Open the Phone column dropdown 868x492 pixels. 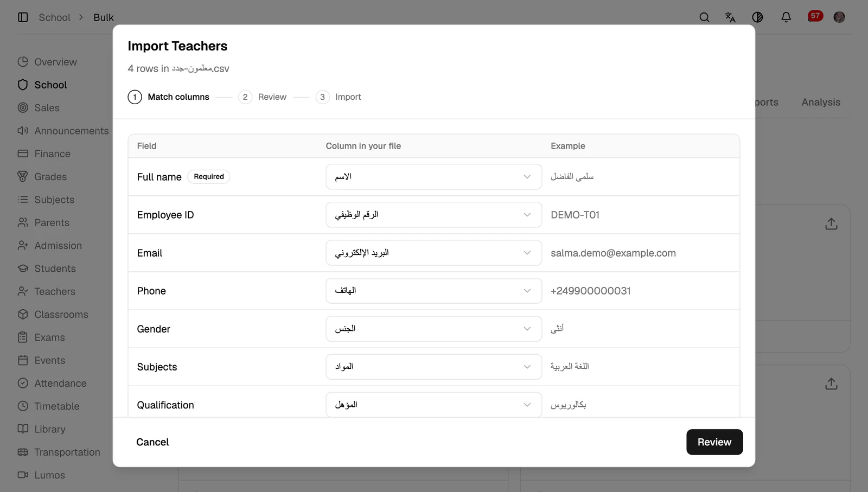(x=433, y=291)
